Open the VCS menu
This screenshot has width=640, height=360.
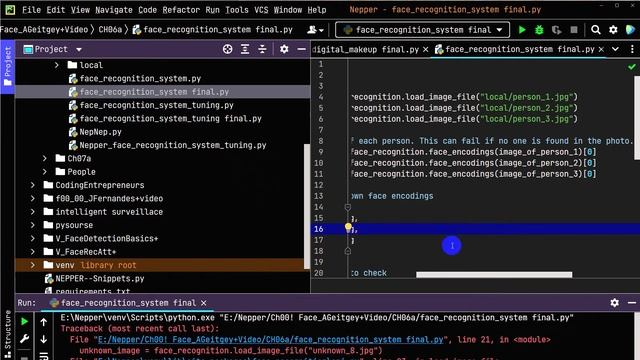click(x=261, y=10)
